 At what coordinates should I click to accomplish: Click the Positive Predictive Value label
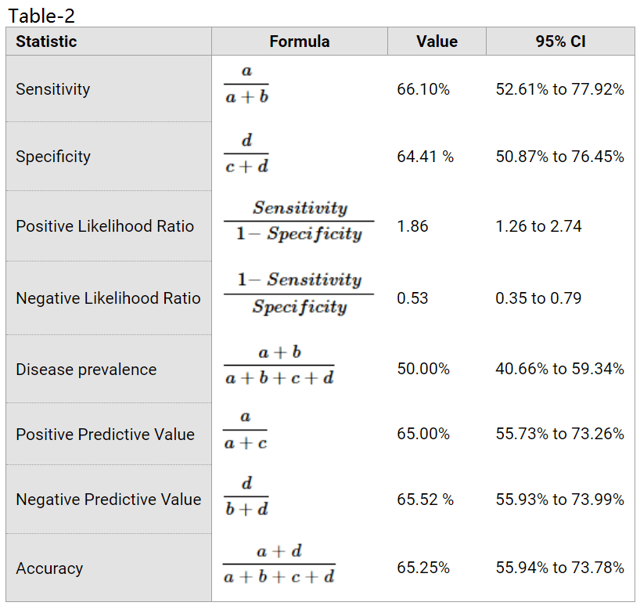coord(105,434)
